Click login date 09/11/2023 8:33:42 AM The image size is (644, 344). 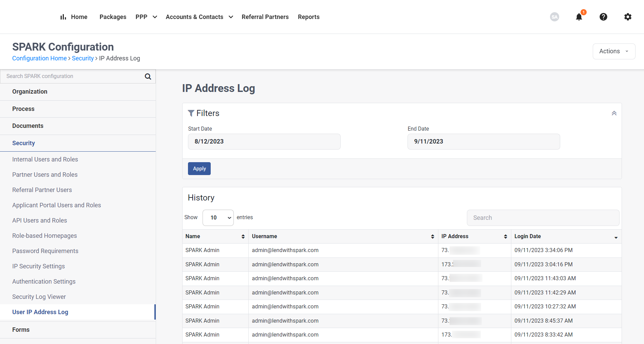(544, 335)
